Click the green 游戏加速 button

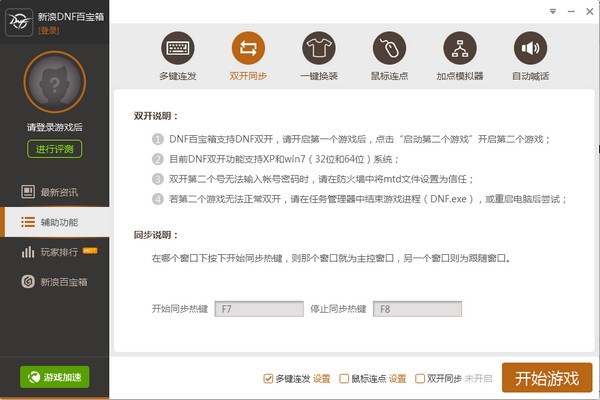55,377
